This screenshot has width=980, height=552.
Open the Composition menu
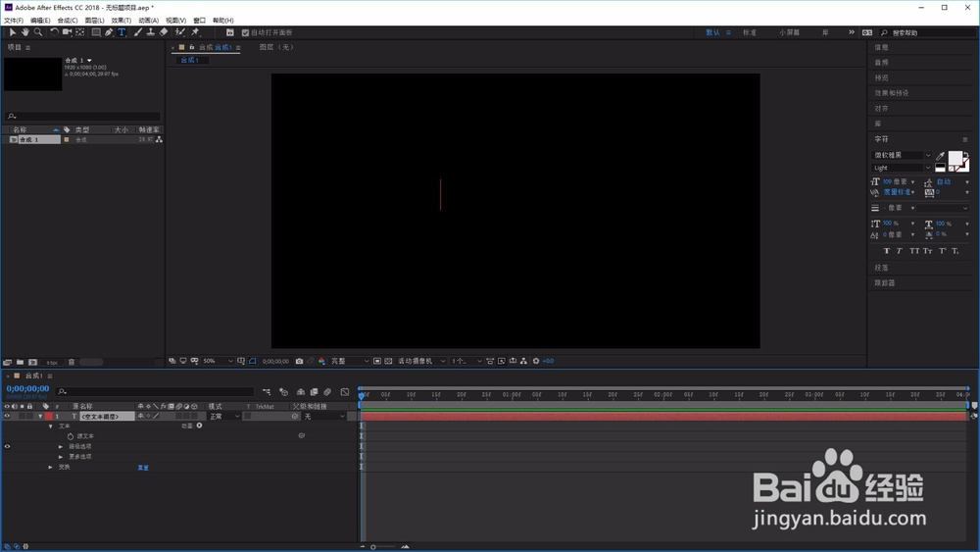(68, 20)
